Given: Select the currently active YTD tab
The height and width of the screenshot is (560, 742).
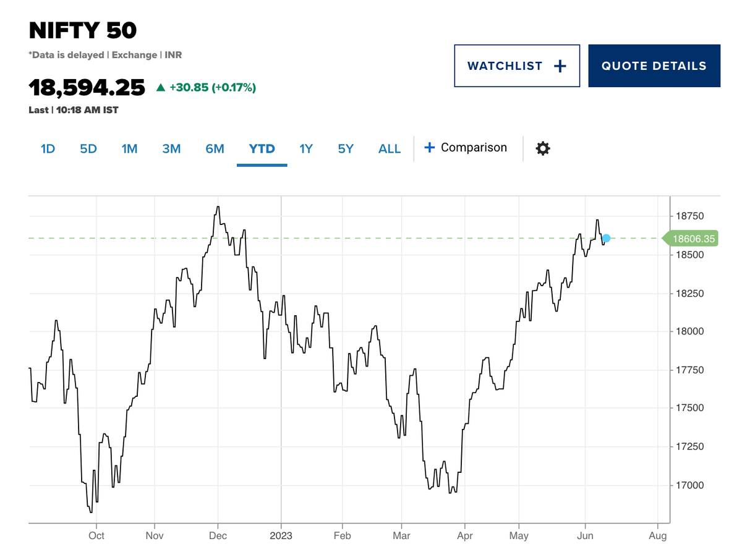Looking at the screenshot, I should 262,148.
